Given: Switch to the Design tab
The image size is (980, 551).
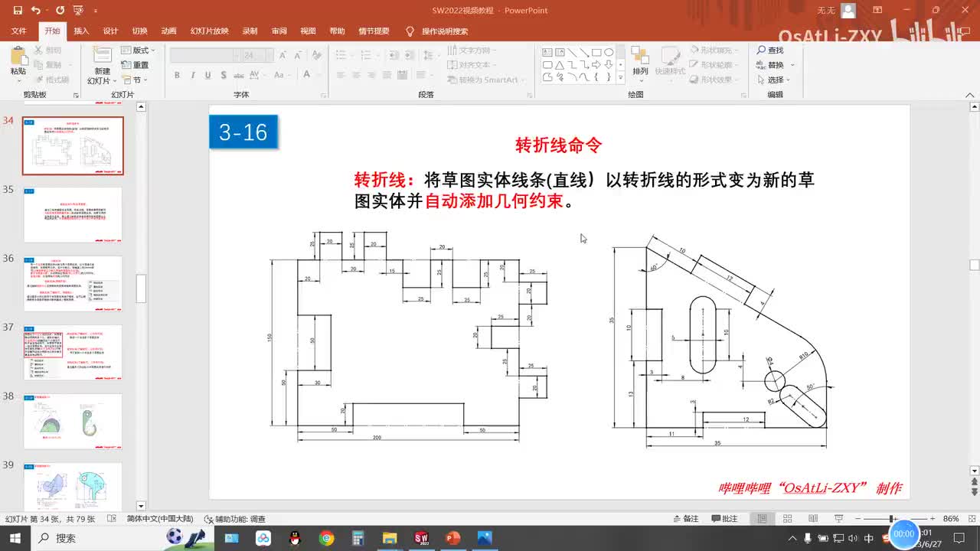Looking at the screenshot, I should tap(110, 31).
